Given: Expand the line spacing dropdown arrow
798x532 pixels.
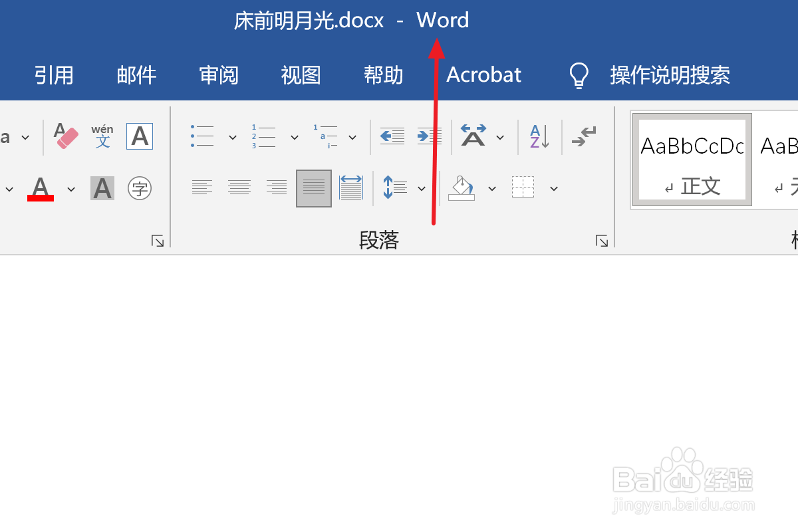Looking at the screenshot, I should (422, 189).
